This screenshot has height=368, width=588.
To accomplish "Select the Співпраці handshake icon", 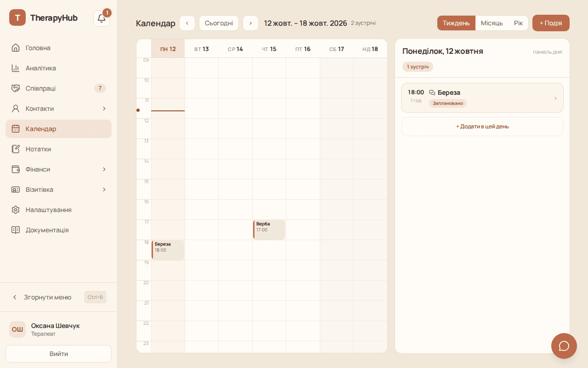I will [x=16, y=88].
